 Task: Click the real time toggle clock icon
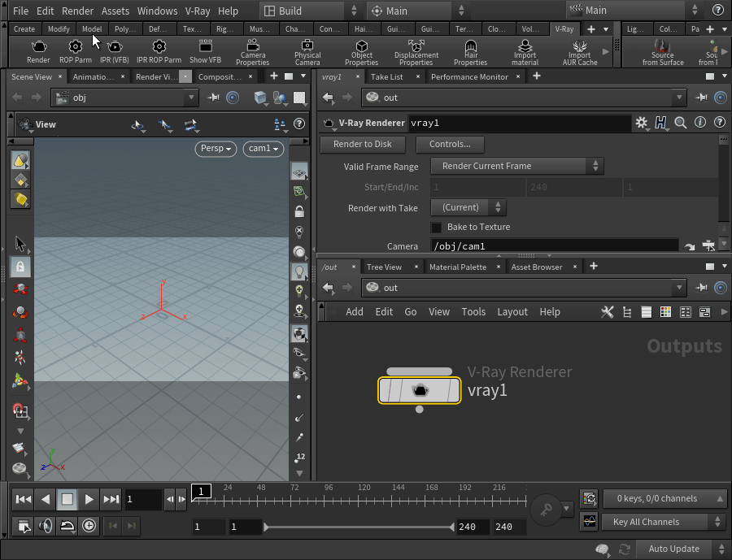89,526
